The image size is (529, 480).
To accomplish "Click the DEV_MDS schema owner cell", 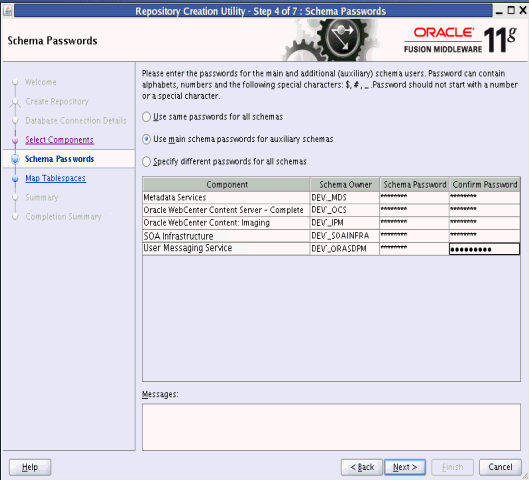I will point(345,197).
